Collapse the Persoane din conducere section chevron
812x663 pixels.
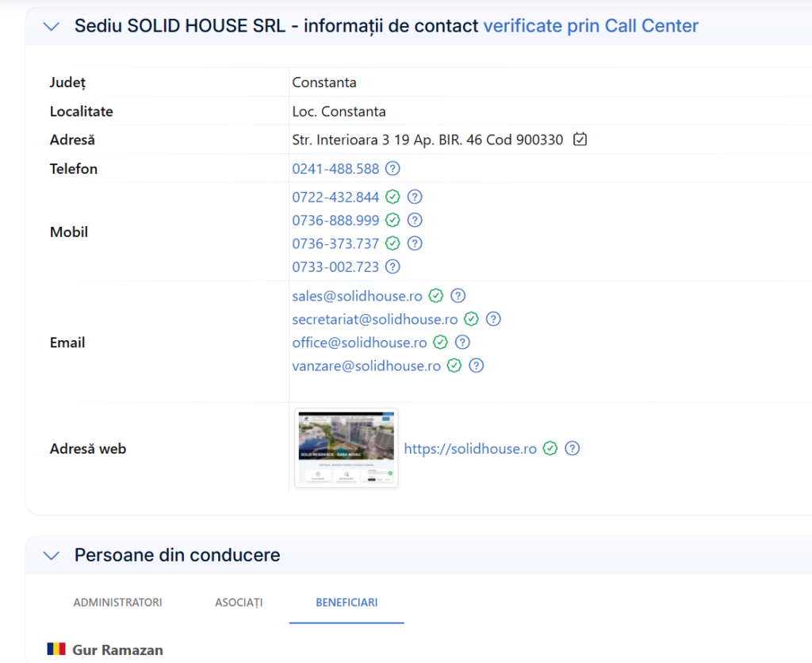tap(52, 556)
